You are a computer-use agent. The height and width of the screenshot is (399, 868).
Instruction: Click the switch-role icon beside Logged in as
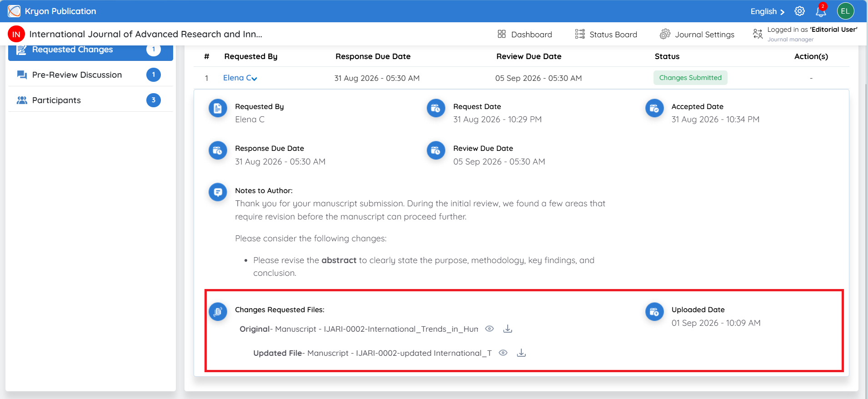click(x=758, y=34)
